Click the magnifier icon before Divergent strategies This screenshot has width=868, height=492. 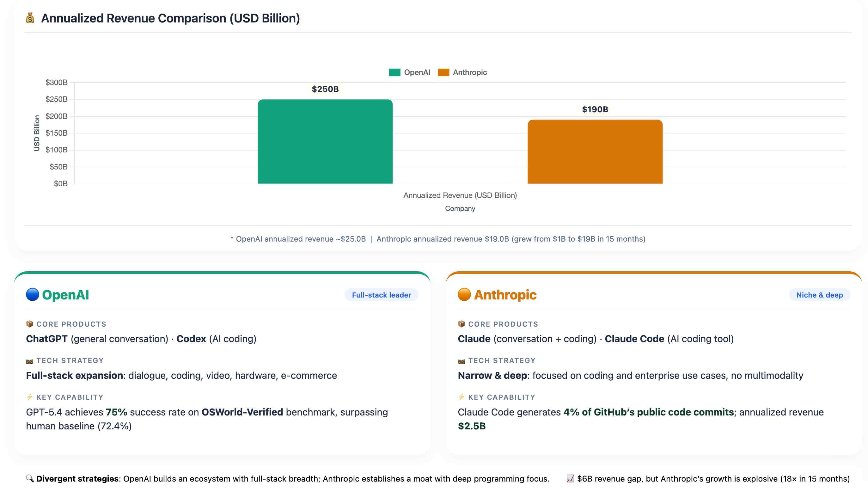pyautogui.click(x=30, y=478)
